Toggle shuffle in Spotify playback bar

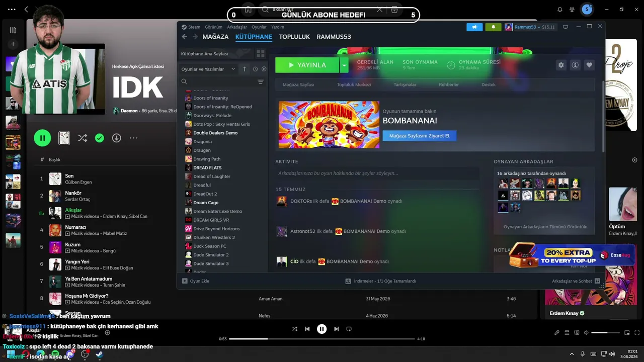pyautogui.click(x=295, y=329)
